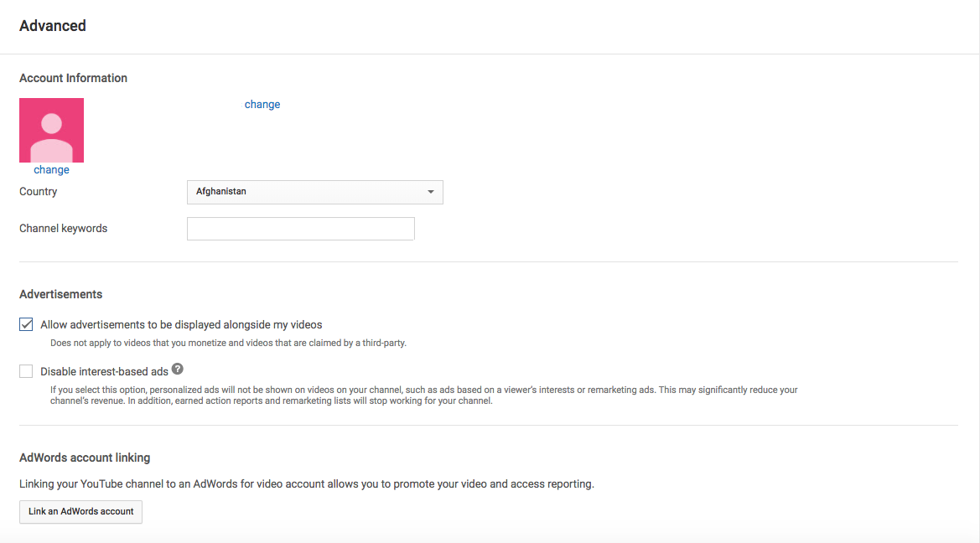Click the Advanced page heading
The image size is (980, 543).
pyautogui.click(x=52, y=25)
